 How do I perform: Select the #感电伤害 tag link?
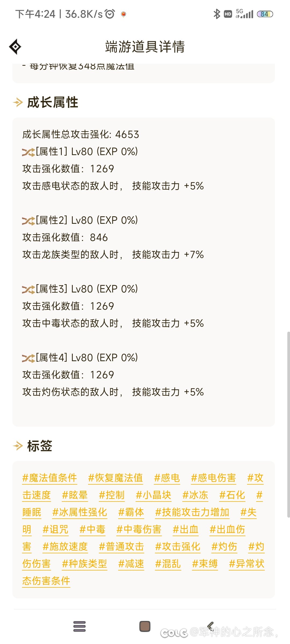tap(213, 478)
